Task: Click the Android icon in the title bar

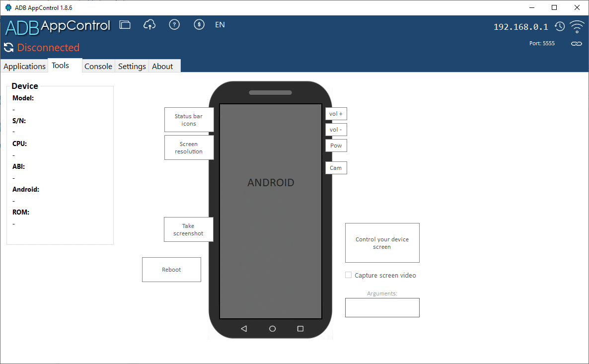Action: (8, 7)
